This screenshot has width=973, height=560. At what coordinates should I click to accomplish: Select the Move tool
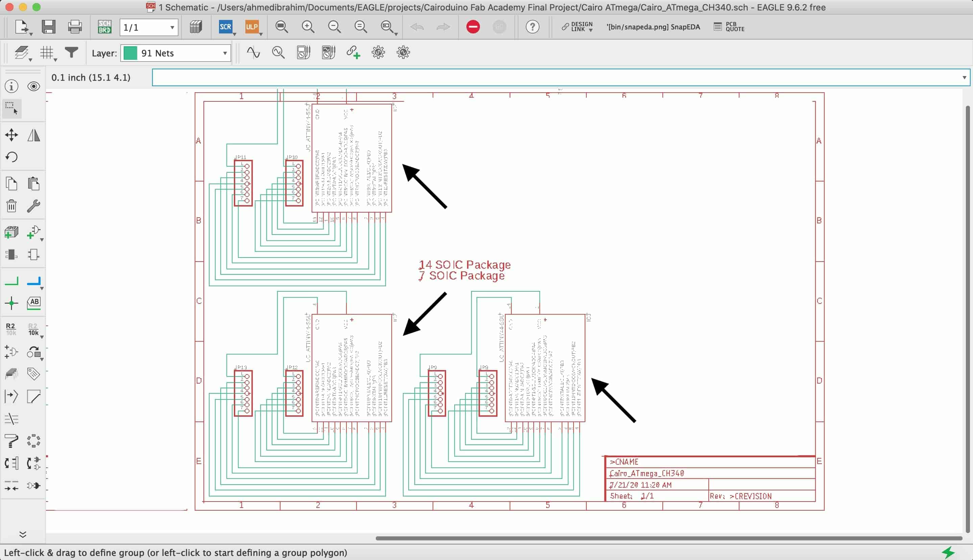(11, 135)
